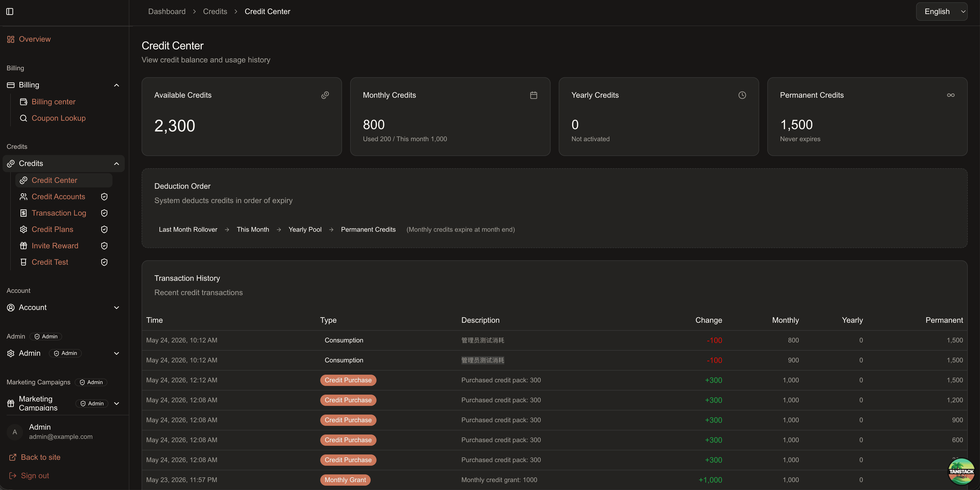Click the shield icon beside Invite Reward
Screen dimensions: 980x490
point(104,246)
